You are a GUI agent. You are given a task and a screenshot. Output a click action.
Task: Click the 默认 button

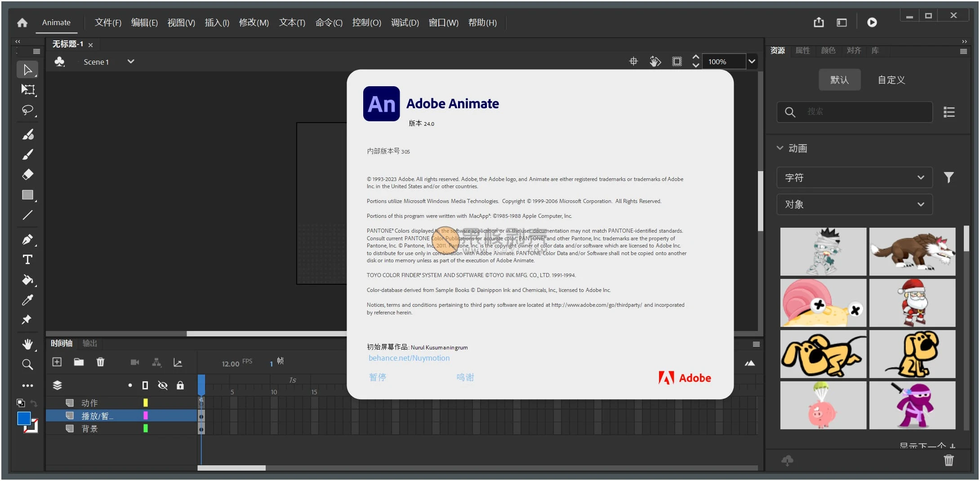[839, 79]
